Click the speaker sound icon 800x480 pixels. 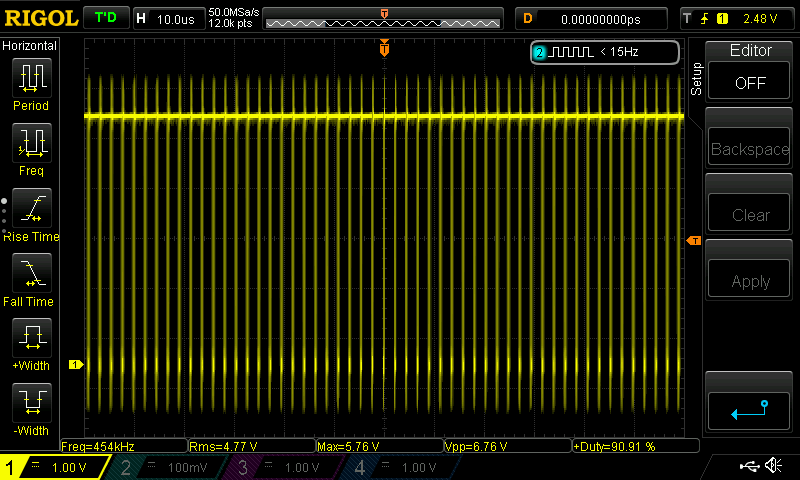[774, 466]
